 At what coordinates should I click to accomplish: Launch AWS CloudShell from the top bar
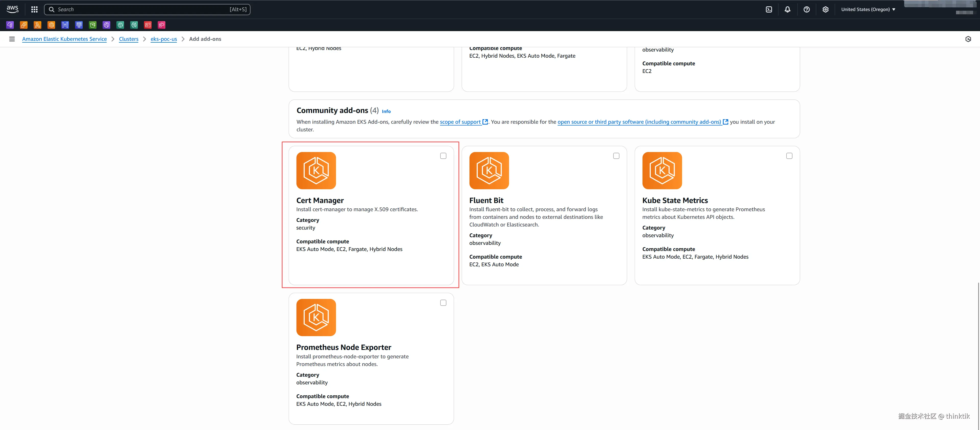tap(769, 9)
